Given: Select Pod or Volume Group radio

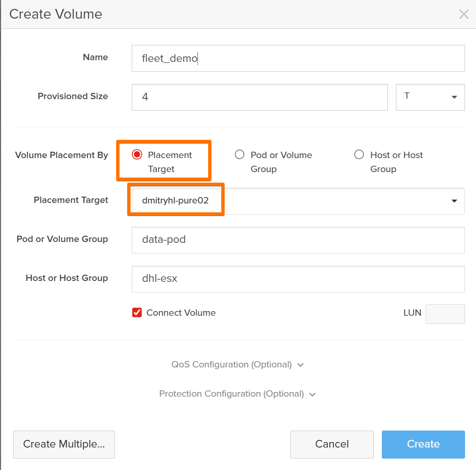Looking at the screenshot, I should pyautogui.click(x=239, y=155).
